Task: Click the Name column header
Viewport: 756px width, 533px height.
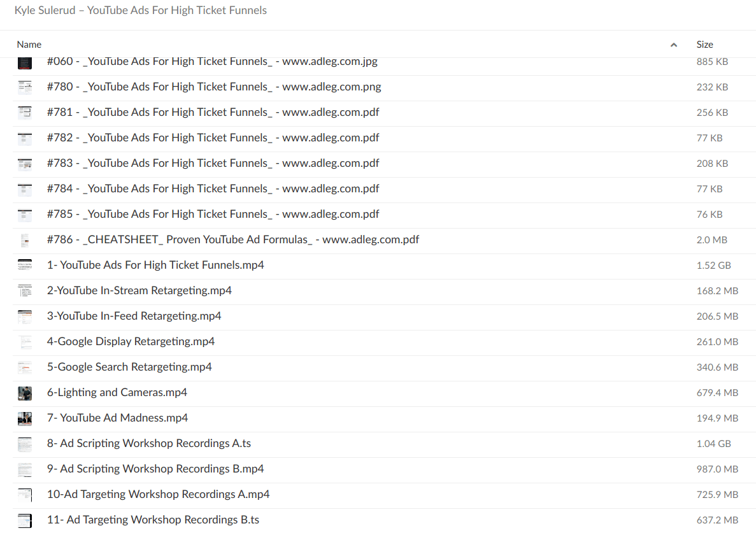Action: click(29, 45)
